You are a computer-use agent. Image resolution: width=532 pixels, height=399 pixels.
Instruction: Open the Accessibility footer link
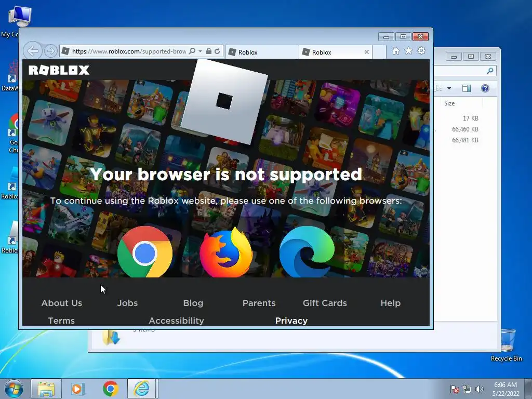pos(177,321)
